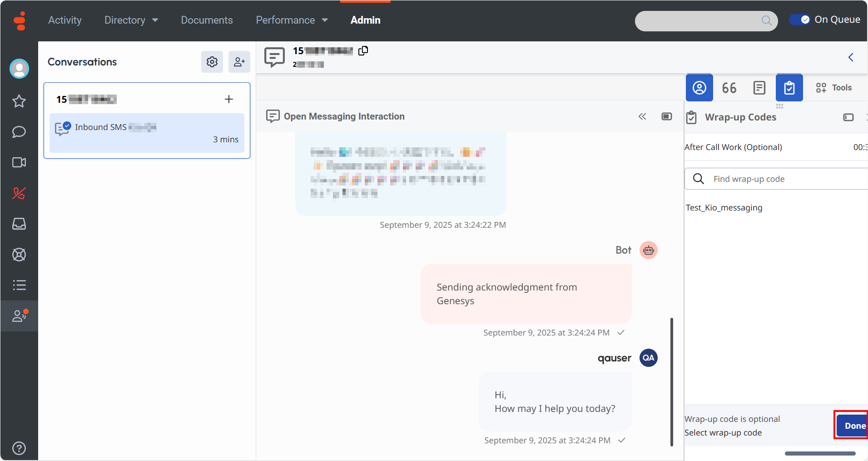The width and height of the screenshot is (868, 461).
Task: Click the search magnifier icon in top bar
Action: [x=766, y=20]
